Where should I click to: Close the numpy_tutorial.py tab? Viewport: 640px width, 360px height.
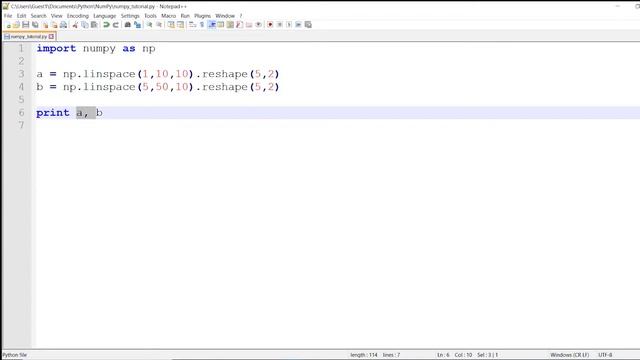51,36
